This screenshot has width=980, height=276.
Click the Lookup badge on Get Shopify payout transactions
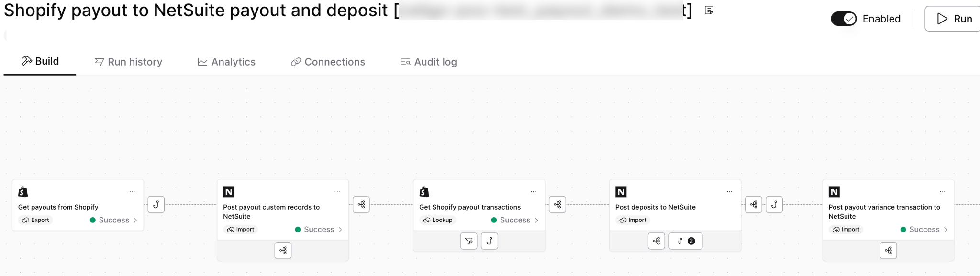438,220
